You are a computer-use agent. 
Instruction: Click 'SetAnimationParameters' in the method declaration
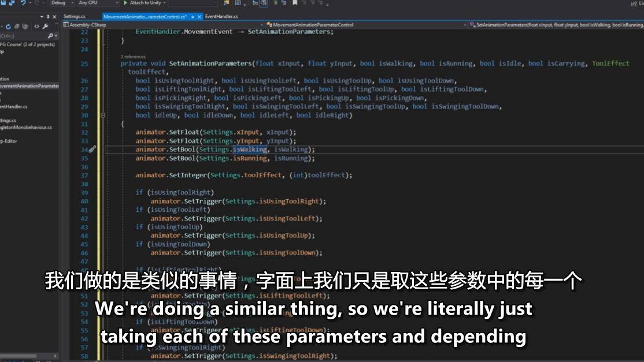point(210,64)
